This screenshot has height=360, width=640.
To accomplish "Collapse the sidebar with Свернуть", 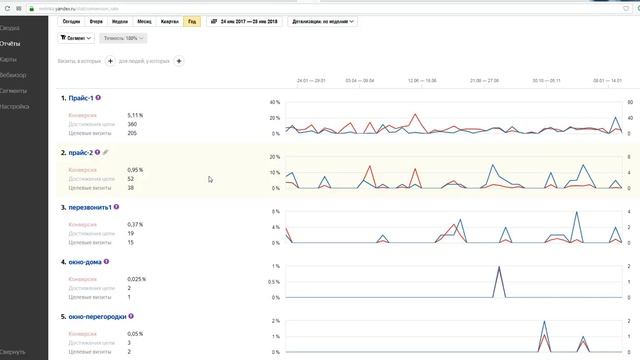I will pyautogui.click(x=13, y=352).
